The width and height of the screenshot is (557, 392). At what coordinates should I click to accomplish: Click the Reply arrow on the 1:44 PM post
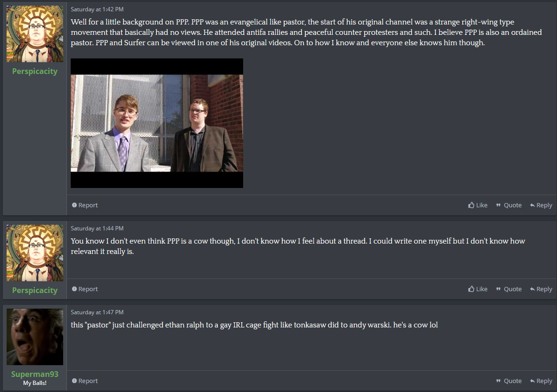point(532,289)
